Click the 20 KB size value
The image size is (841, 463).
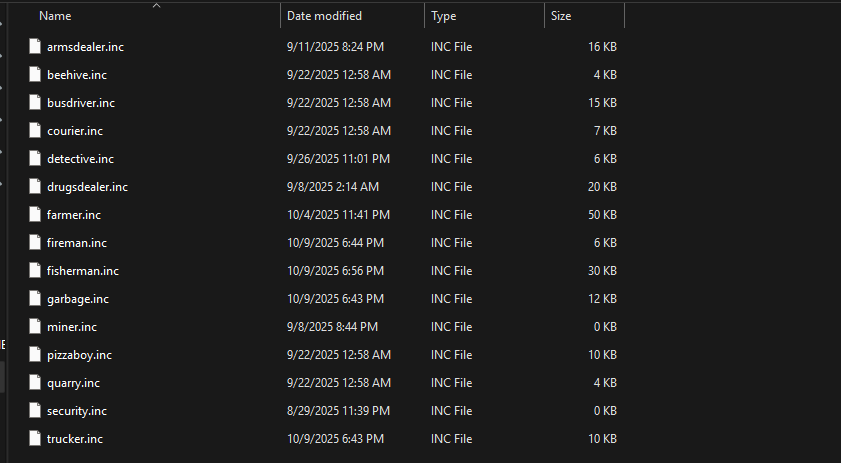[602, 187]
